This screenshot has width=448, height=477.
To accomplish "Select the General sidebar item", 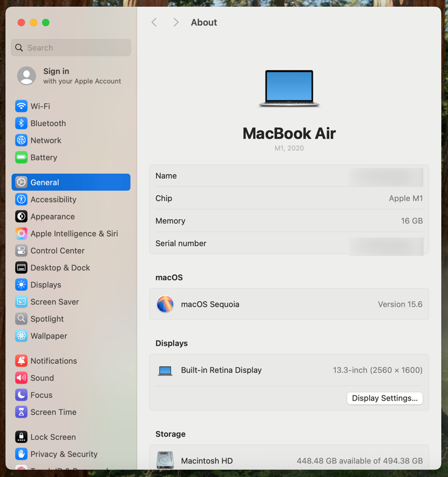I will tap(71, 182).
